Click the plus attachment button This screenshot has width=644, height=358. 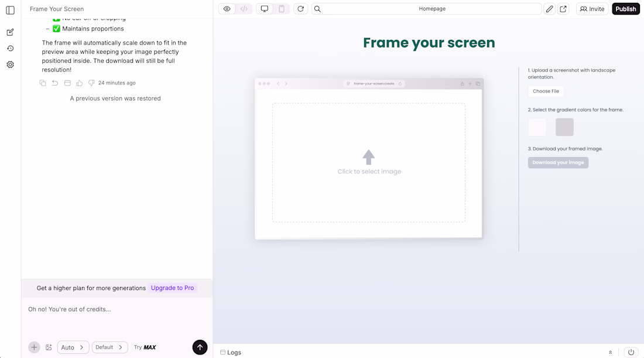click(x=34, y=347)
